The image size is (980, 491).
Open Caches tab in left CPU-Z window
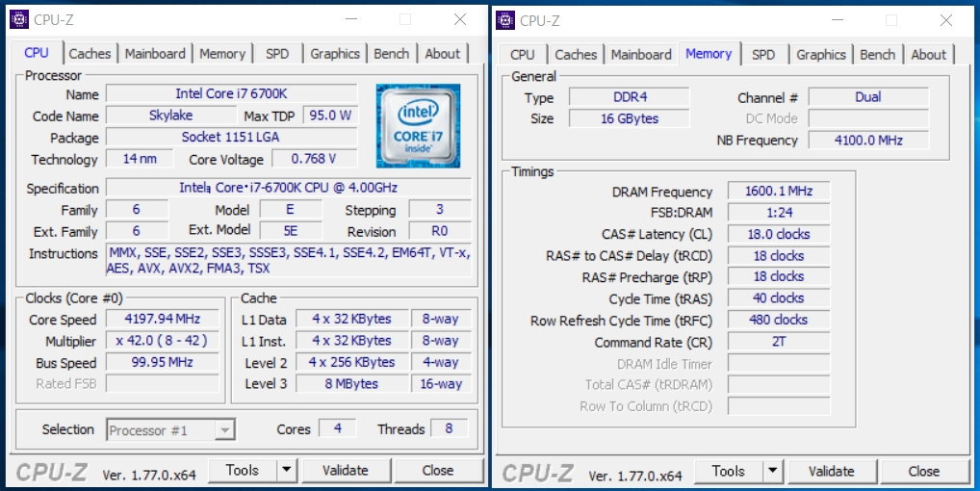[90, 54]
